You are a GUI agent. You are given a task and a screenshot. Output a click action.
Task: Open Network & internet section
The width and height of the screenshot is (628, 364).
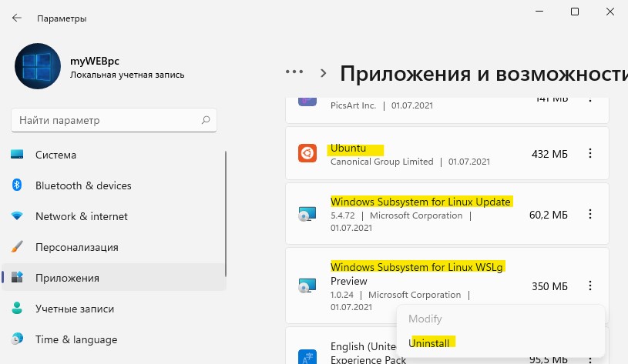114,216
